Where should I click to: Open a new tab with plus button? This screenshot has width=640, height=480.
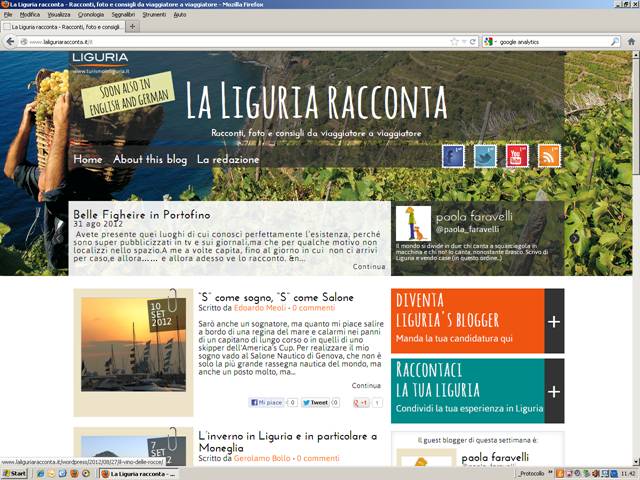[132, 27]
